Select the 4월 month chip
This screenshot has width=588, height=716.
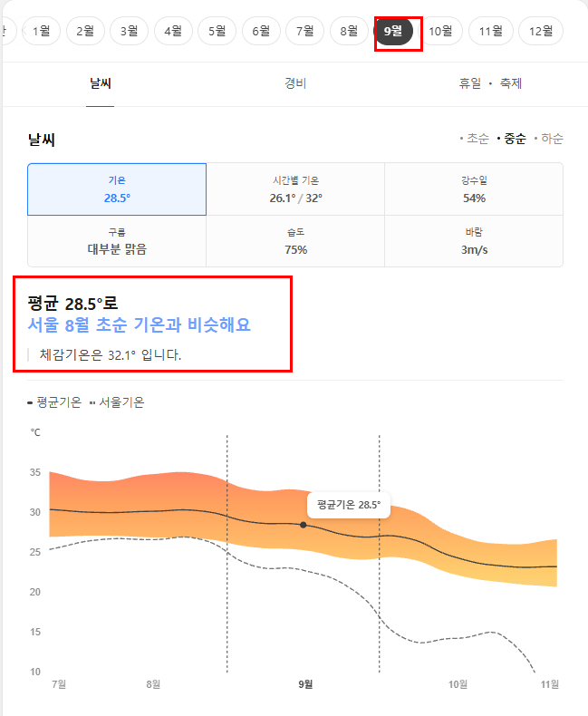[173, 31]
